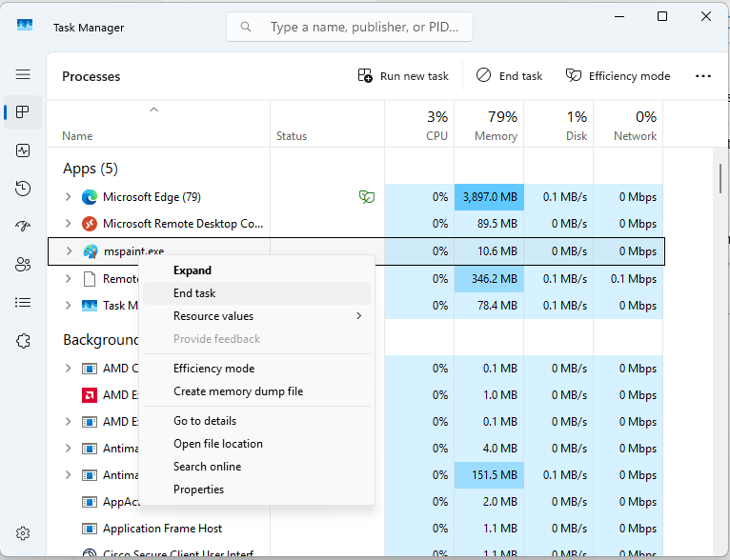Sort by the Network column header

pyautogui.click(x=628, y=125)
